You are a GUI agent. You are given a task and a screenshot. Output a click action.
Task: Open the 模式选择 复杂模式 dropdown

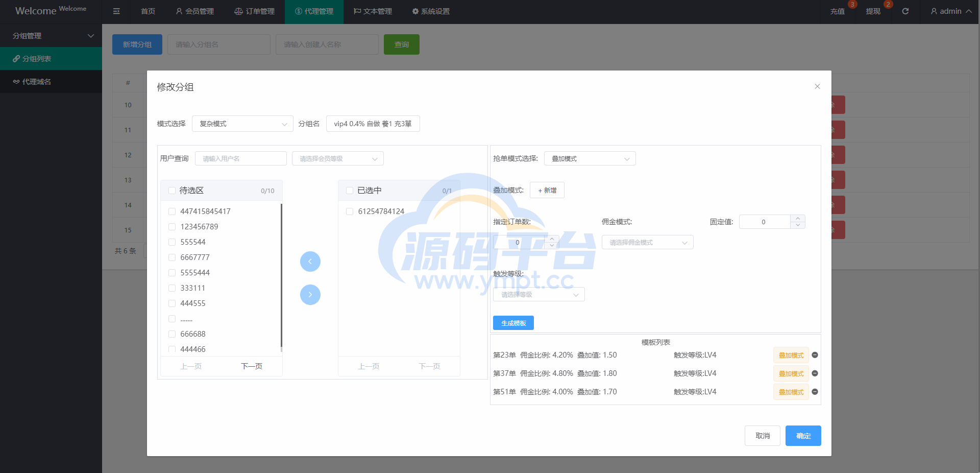[x=242, y=124]
